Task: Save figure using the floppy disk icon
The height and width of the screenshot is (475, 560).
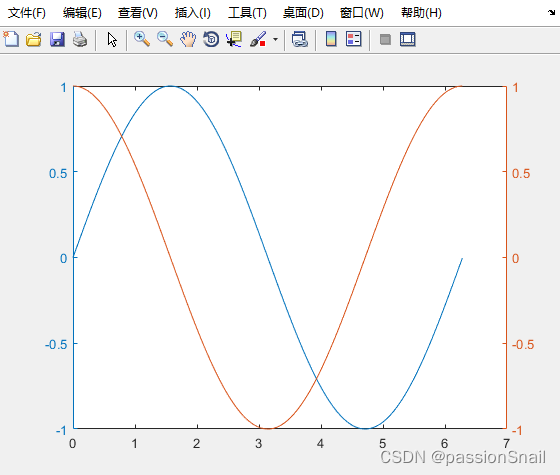Action: [x=57, y=39]
